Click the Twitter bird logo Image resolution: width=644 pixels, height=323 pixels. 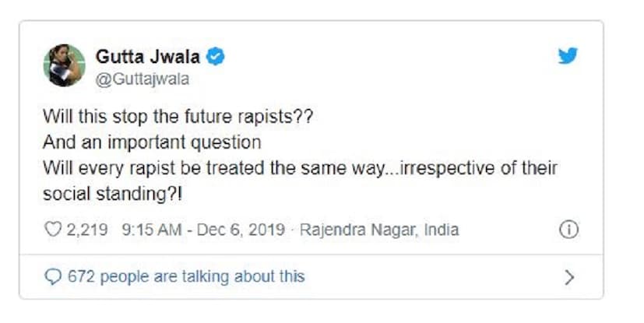point(568,56)
